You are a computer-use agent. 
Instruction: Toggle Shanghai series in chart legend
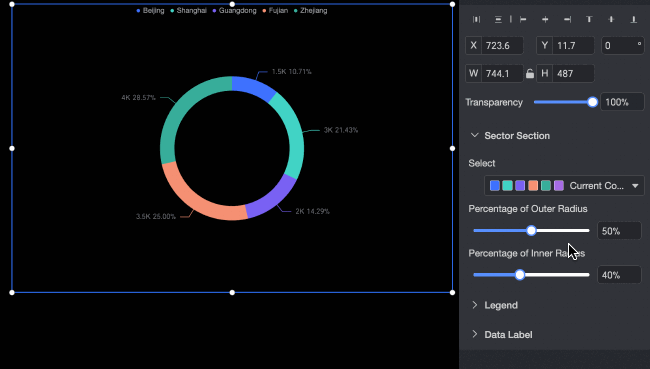[x=188, y=10]
